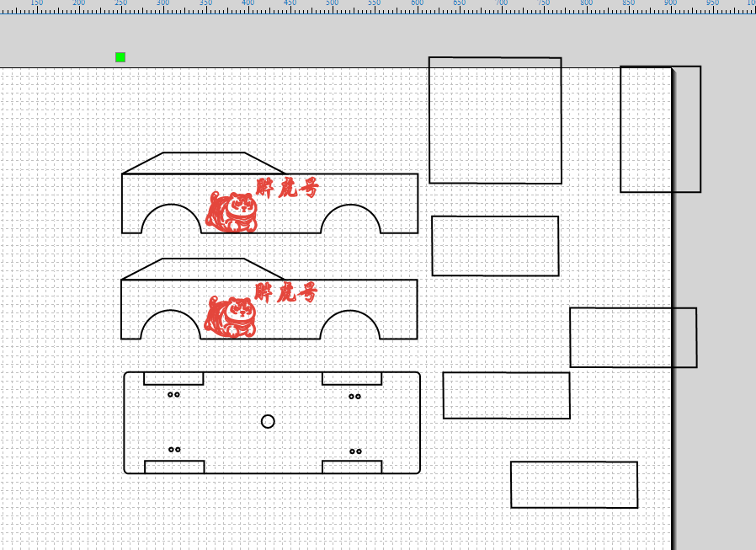Select the red 胖虎号 text on lower car
The width and height of the screenshot is (756, 550).
tap(286, 292)
